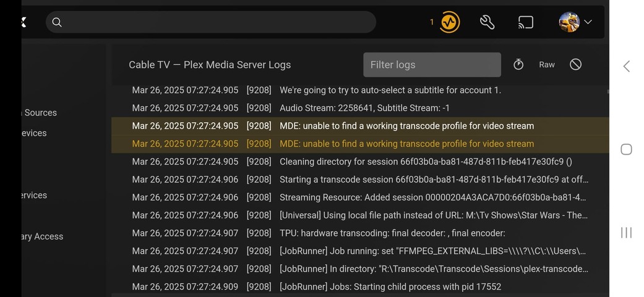This screenshot has width=644, height=297.
Task: Open the Sources sidebar item
Action: coord(40,113)
